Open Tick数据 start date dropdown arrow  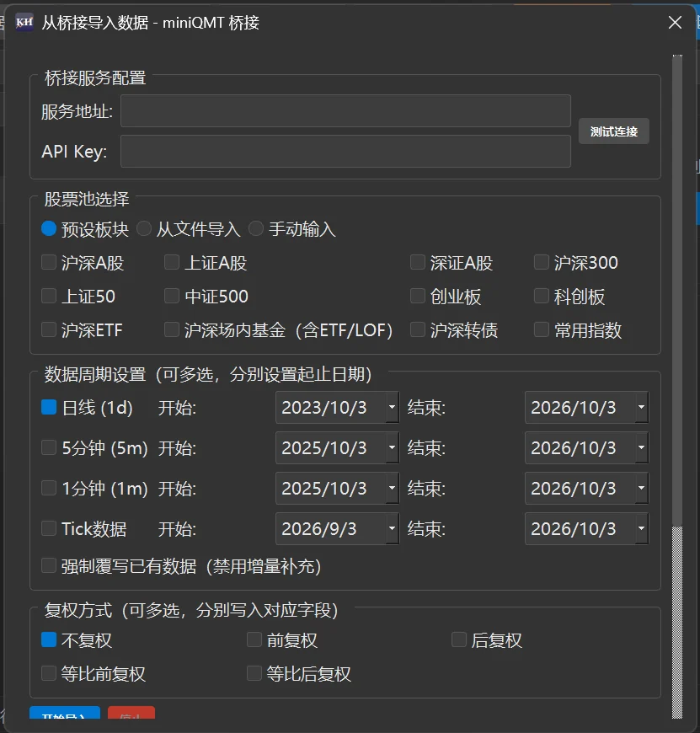coord(392,529)
